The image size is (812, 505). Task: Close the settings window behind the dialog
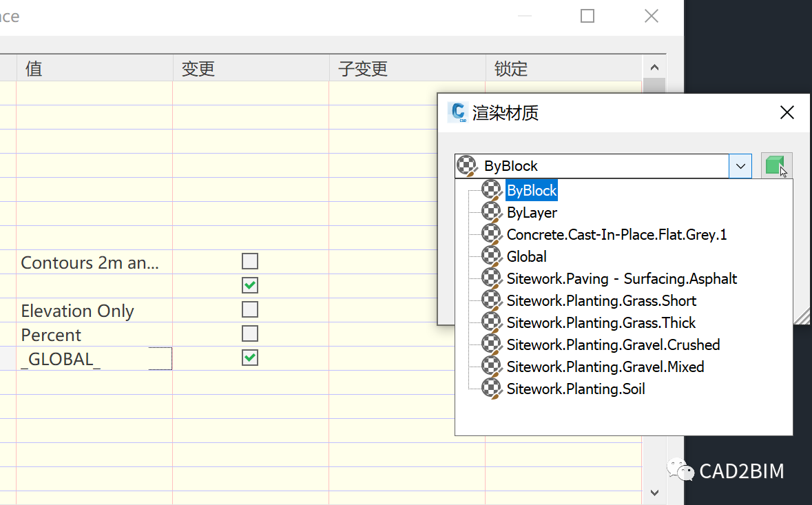tap(652, 16)
